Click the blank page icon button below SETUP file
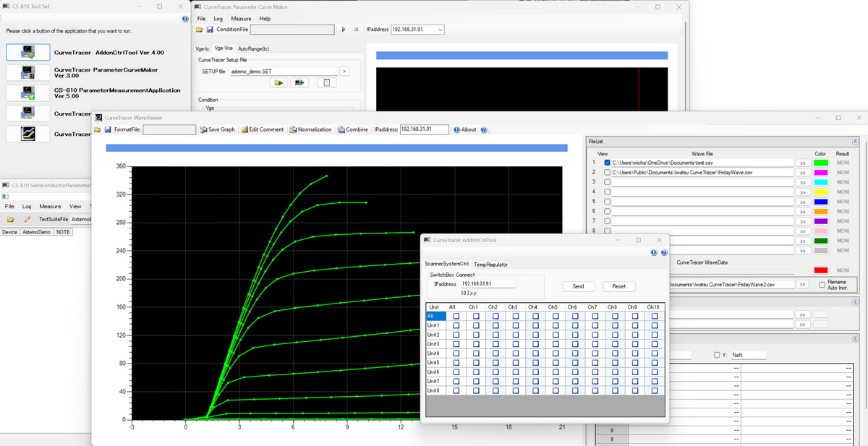Screen dimensions: 868x446 pos(326,83)
